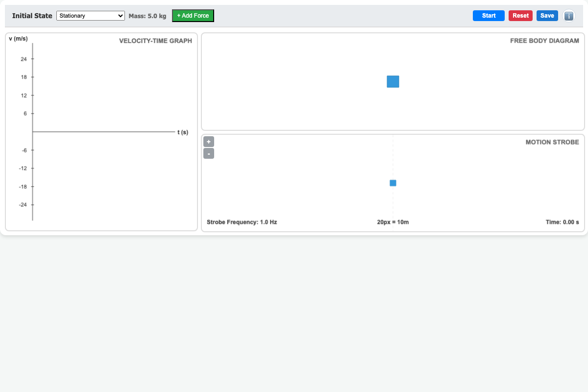This screenshot has height=392, width=588.
Task: Click the Mass 5.0 kg label
Action: (x=147, y=16)
